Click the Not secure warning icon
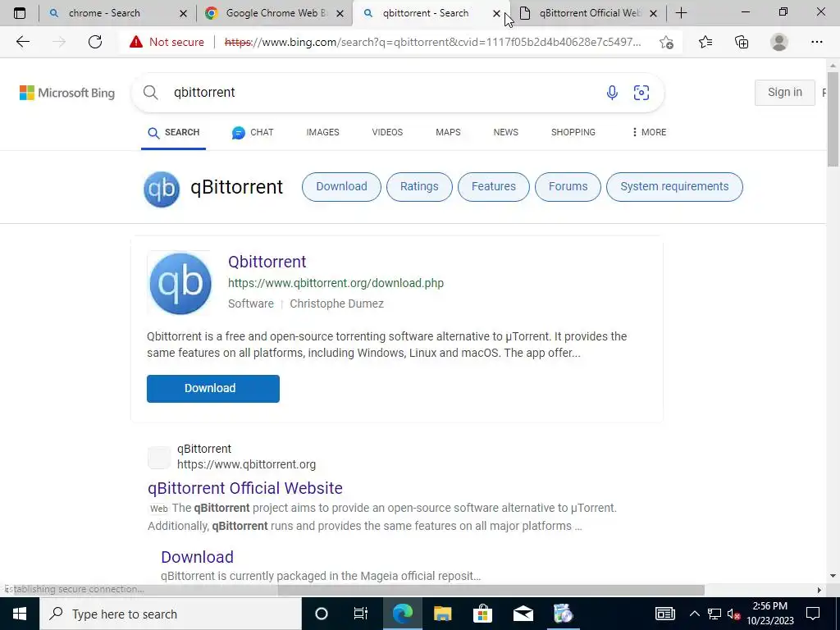 click(x=136, y=42)
